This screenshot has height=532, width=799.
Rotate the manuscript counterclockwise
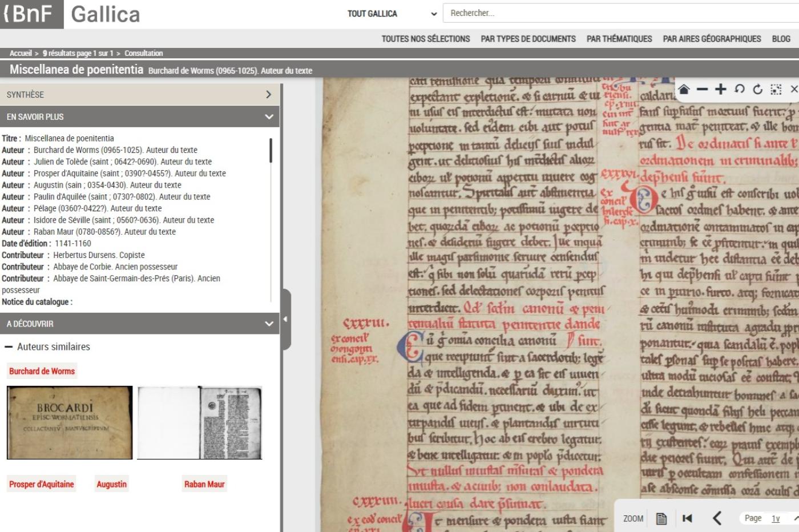pos(739,89)
